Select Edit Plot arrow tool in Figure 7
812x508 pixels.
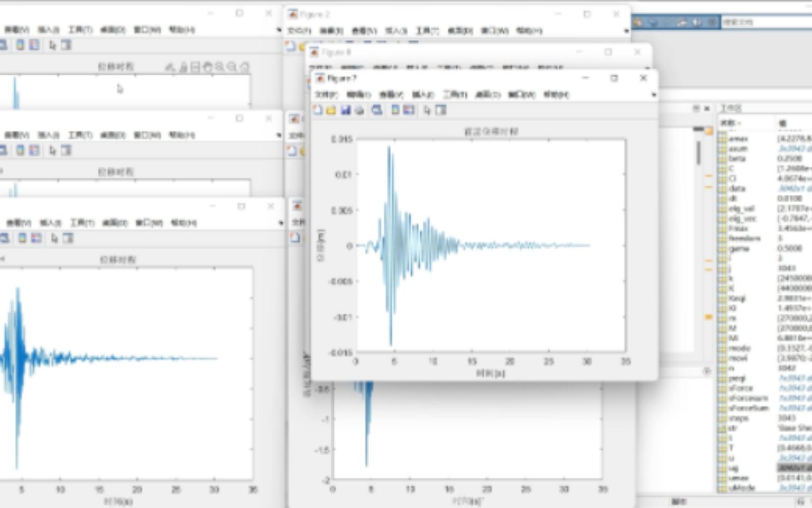(427, 110)
